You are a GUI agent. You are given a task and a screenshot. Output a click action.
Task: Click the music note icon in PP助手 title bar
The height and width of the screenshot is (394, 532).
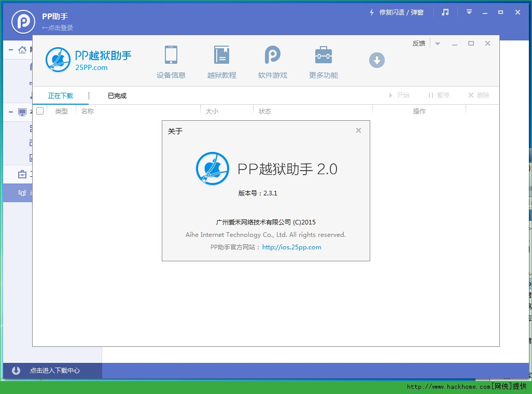pyautogui.click(x=445, y=12)
